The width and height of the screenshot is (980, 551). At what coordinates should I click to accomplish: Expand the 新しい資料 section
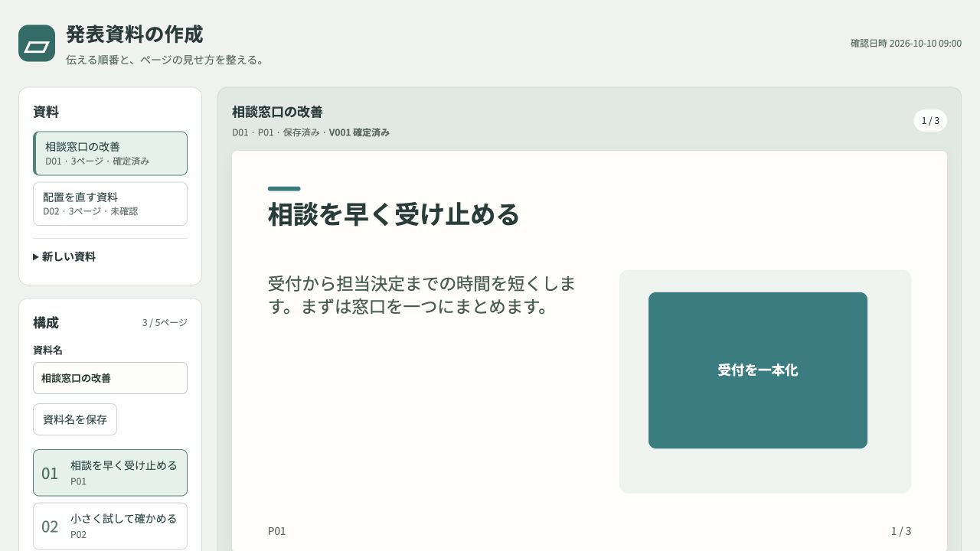coord(64,257)
